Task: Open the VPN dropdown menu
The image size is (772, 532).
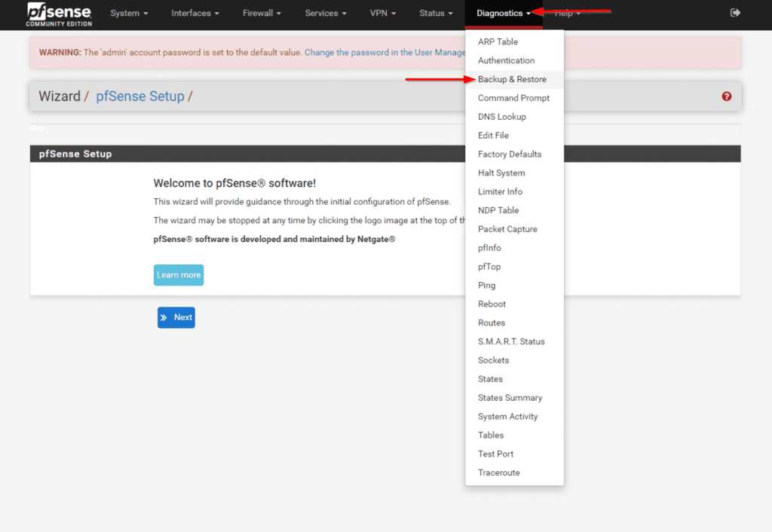Action: click(x=382, y=14)
